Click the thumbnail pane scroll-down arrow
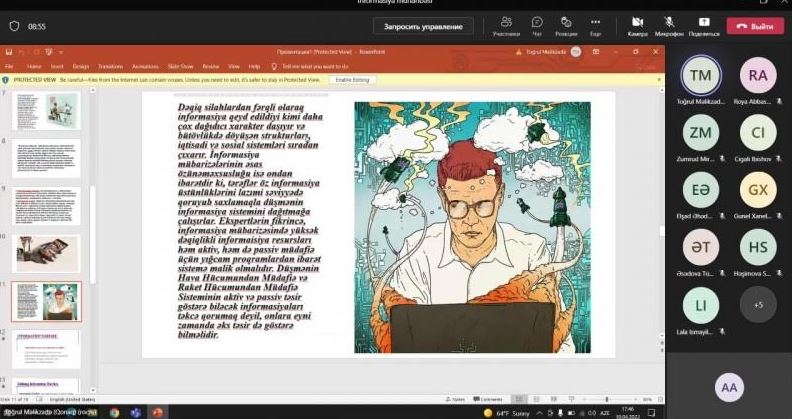Image resolution: width=792 pixels, height=419 pixels. tap(92, 390)
